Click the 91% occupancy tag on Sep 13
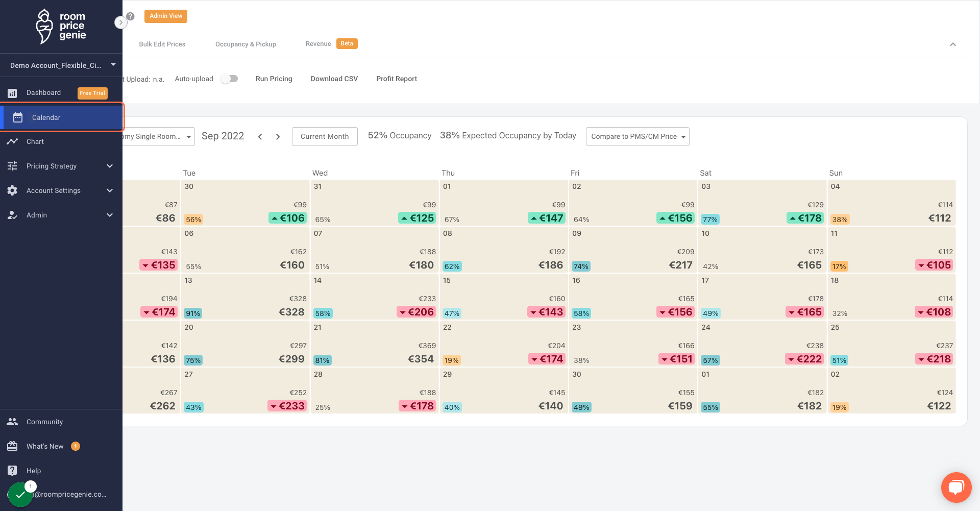This screenshot has width=980, height=511. [193, 313]
